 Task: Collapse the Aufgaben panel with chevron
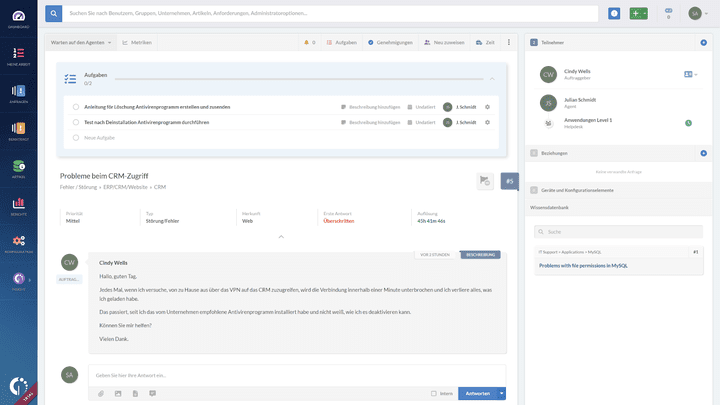point(491,78)
